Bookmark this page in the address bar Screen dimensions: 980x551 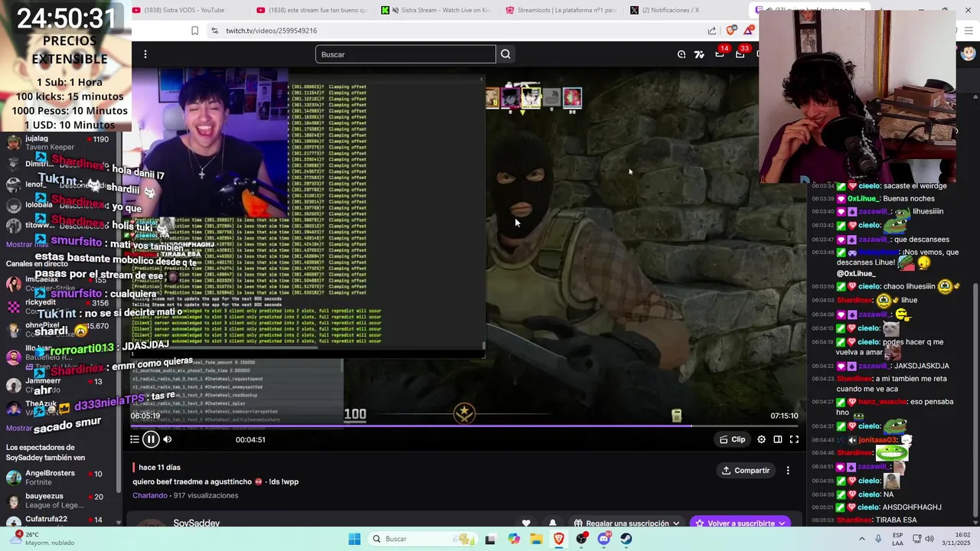coord(194,31)
